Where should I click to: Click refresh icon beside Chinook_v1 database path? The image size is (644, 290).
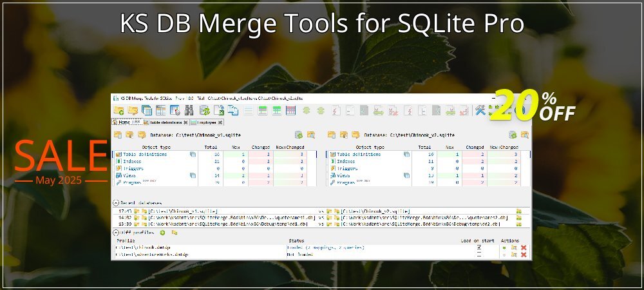pos(299,135)
